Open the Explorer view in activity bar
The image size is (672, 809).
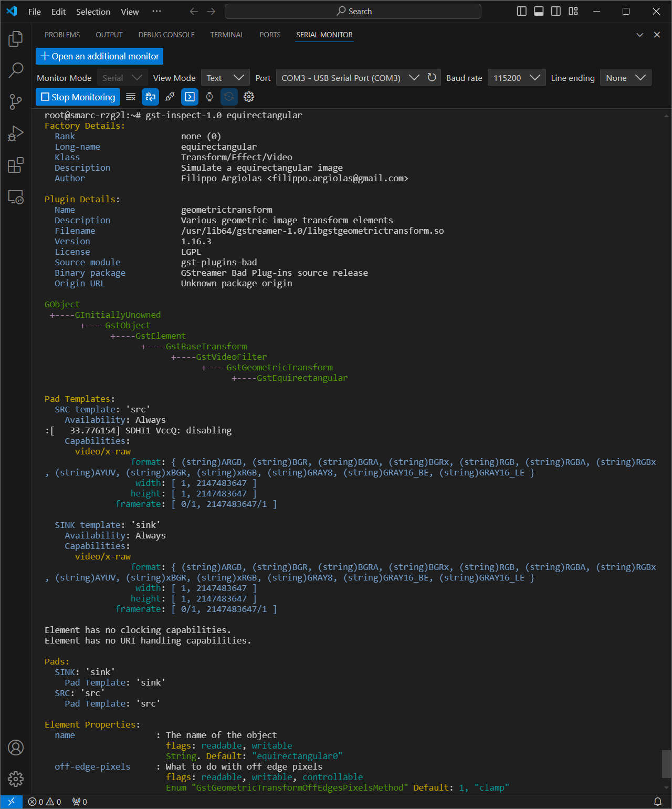(x=16, y=38)
